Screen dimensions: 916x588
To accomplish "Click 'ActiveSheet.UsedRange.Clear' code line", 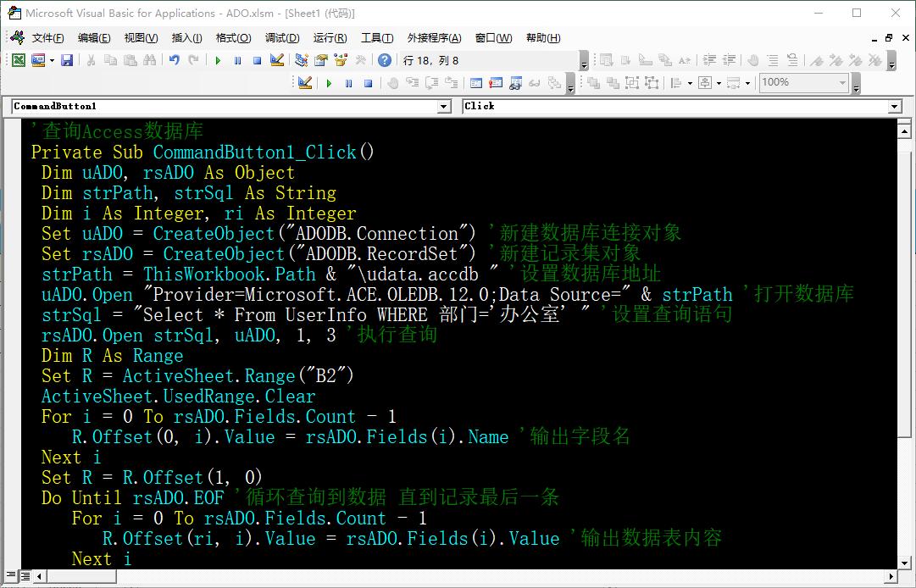I will (178, 397).
